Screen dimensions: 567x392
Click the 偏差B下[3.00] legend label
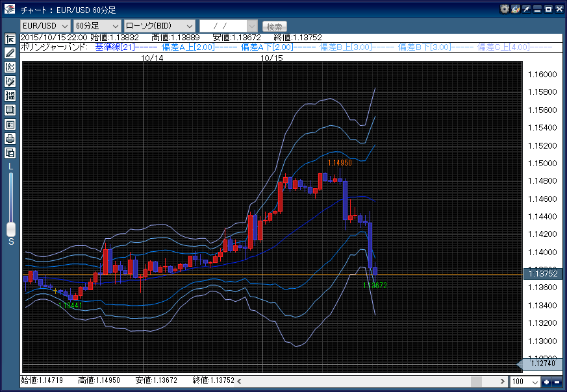coord(425,47)
